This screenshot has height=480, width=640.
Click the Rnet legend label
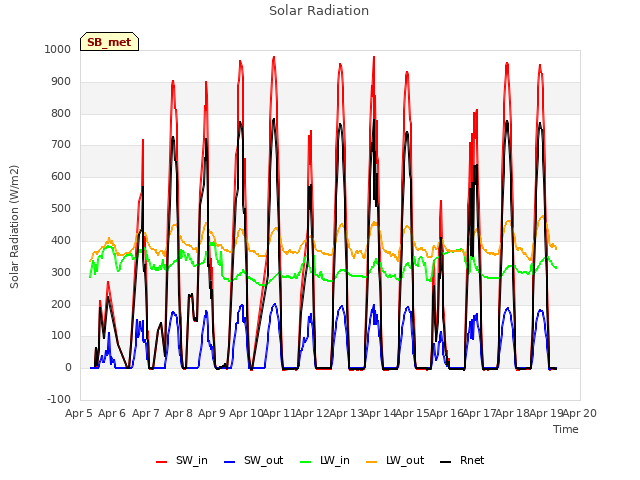click(472, 460)
